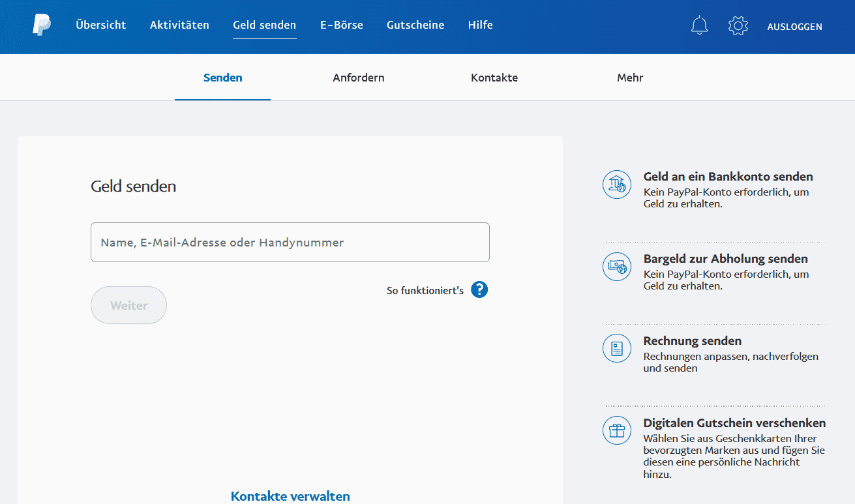Open Gutscheine in the navigation bar
Viewport: 855px width, 504px height.
[415, 25]
